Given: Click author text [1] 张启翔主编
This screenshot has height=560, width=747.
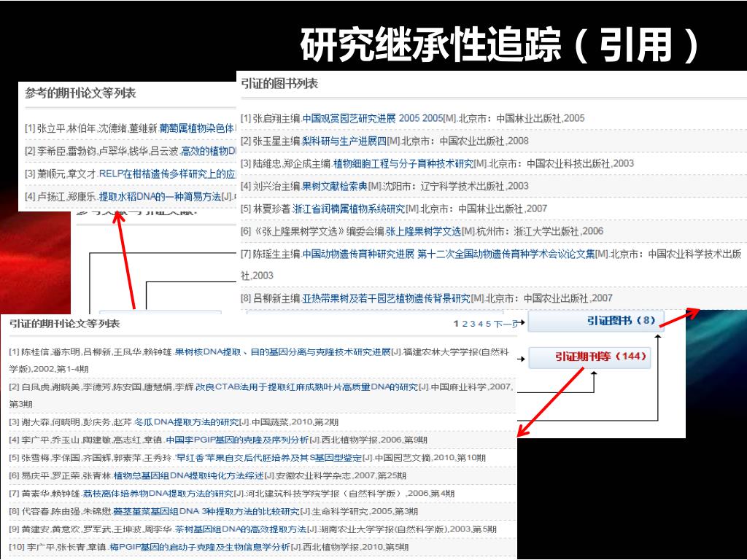Looking at the screenshot, I should point(270,118).
